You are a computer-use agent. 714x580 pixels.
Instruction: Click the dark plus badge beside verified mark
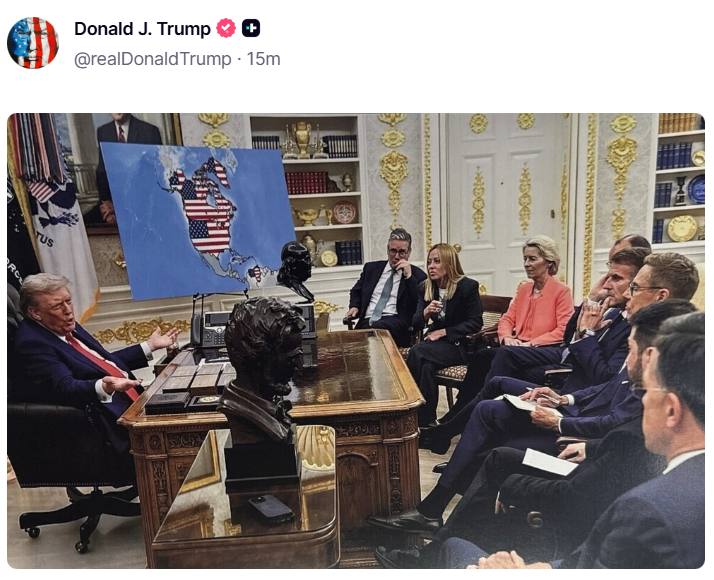251,28
